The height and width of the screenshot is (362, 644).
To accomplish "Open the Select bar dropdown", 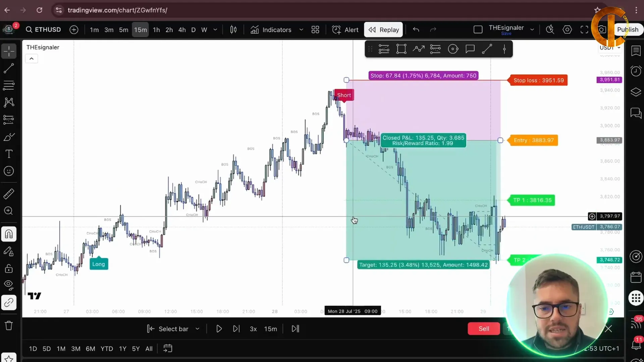I will click(173, 329).
